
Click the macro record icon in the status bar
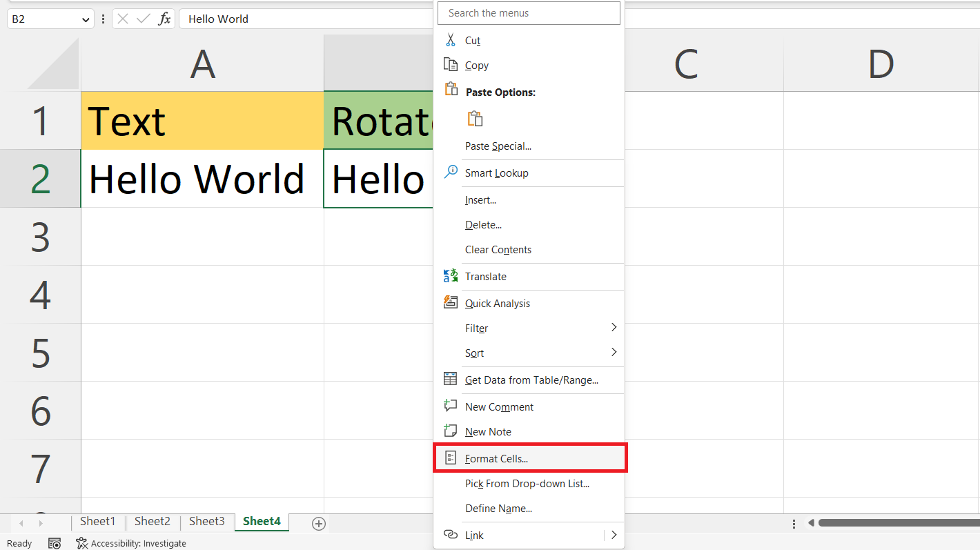pos(55,543)
